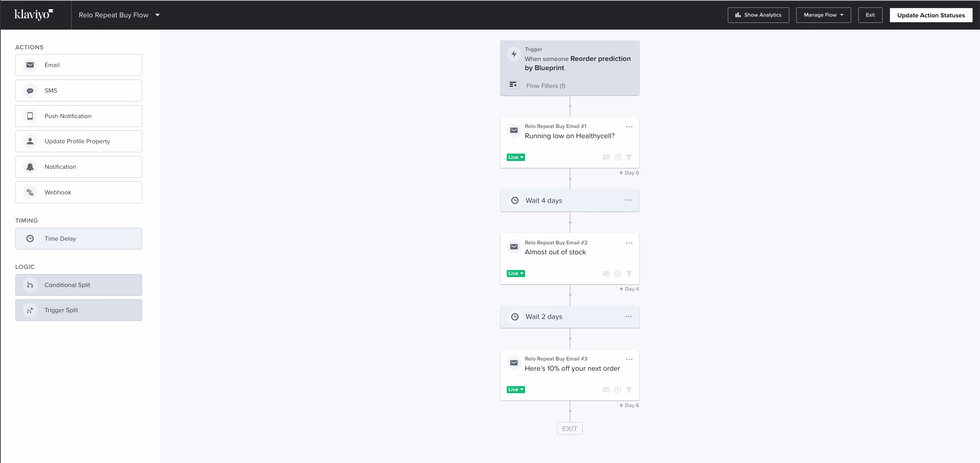The image size is (980, 463).
Task: Click the connector point above EXIT
Action: [x=570, y=411]
